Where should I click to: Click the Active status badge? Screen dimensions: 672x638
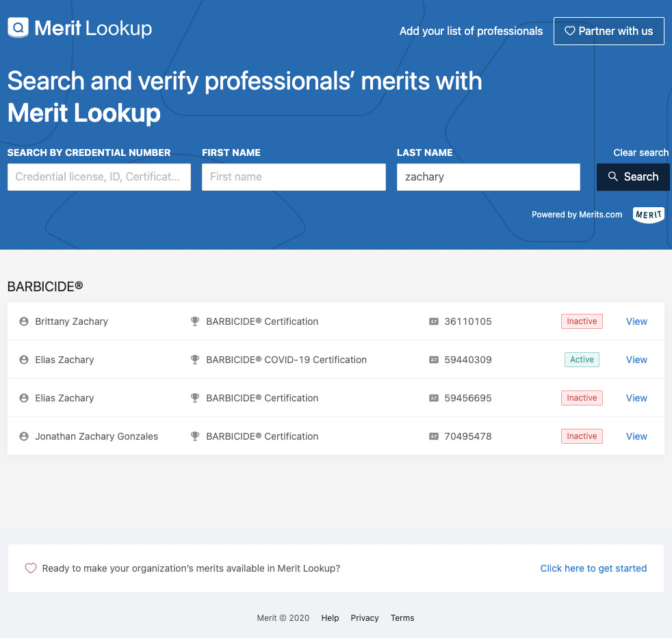point(582,360)
